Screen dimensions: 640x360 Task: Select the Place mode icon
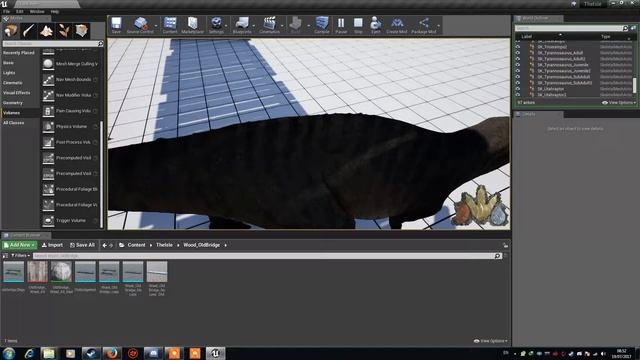point(11,31)
